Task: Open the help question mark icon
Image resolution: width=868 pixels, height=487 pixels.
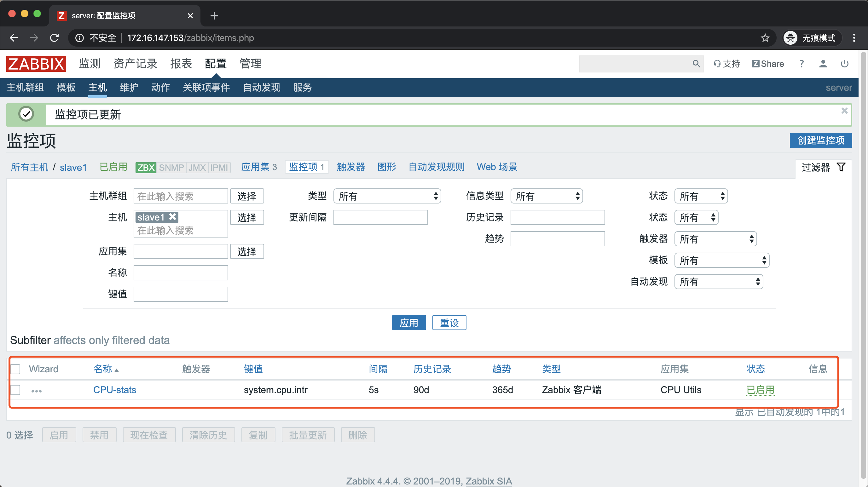Action: (801, 64)
